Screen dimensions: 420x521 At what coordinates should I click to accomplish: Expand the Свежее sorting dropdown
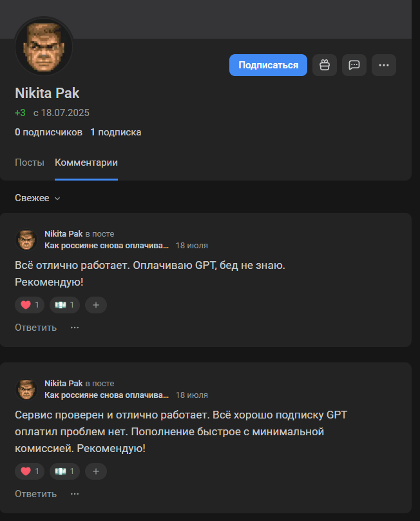click(x=37, y=198)
